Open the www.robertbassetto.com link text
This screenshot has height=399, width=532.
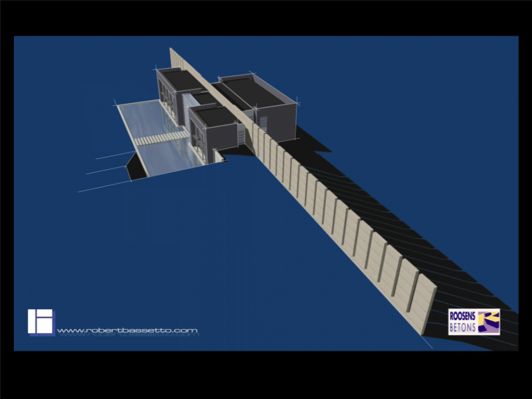(x=127, y=330)
